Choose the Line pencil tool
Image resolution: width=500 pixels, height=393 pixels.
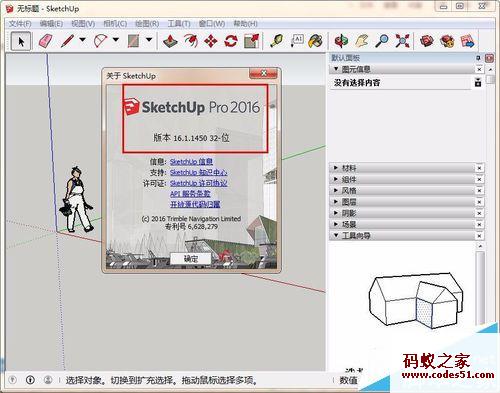68,41
